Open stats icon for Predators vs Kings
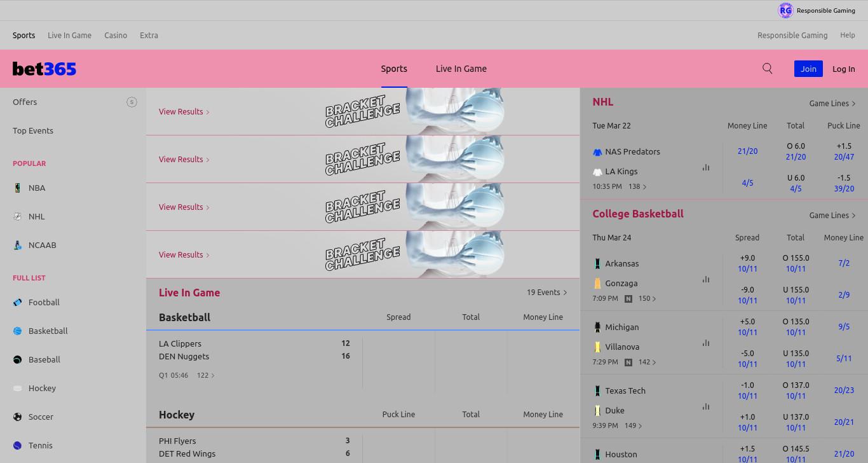 pyautogui.click(x=706, y=167)
